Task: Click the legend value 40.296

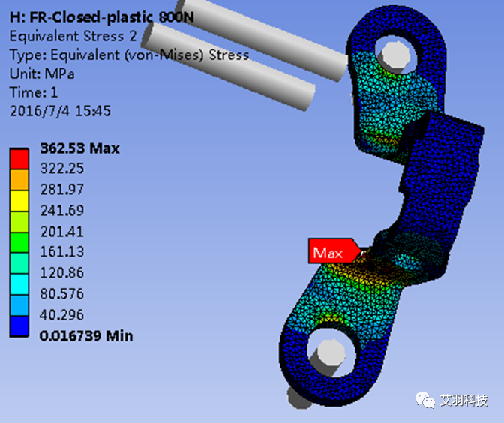Action: (x=62, y=314)
